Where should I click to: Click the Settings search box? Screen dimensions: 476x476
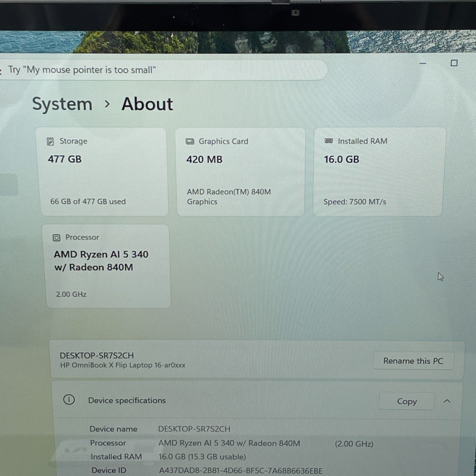coord(163,70)
